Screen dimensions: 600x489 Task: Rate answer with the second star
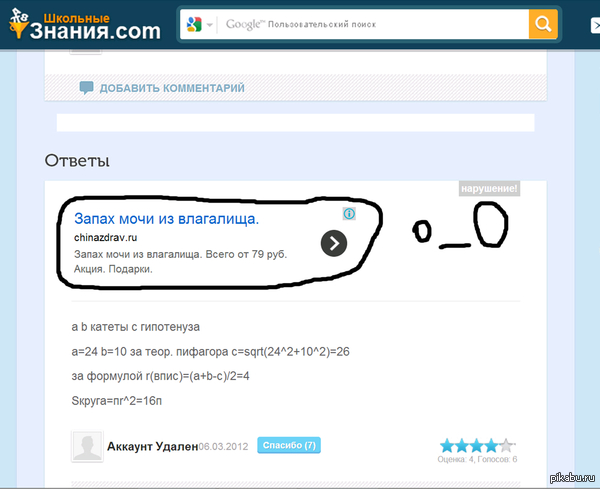(462, 445)
